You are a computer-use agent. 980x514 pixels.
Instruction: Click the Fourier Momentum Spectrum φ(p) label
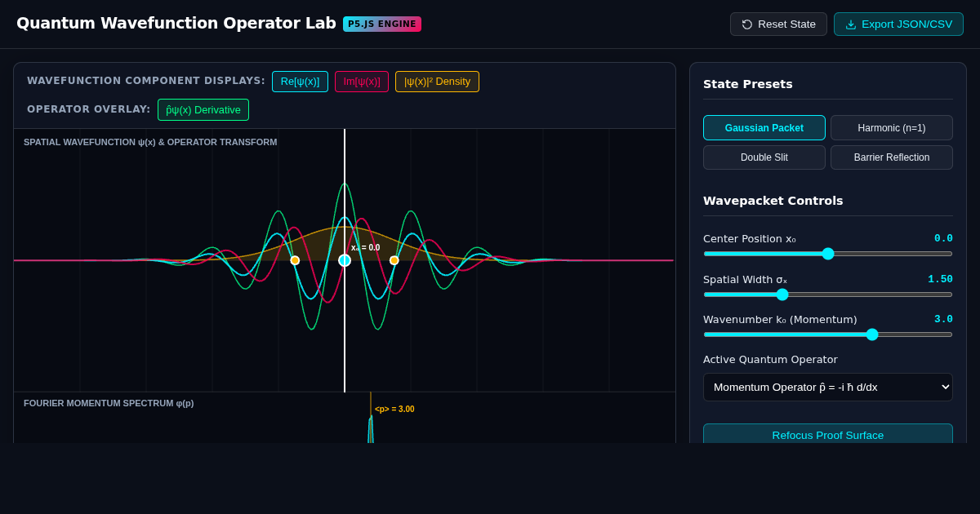tap(109, 403)
